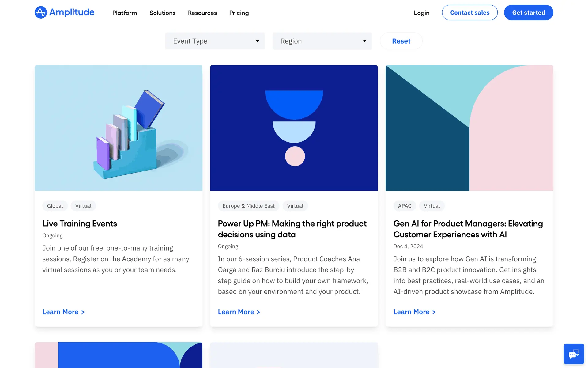Open the Solutions menu
588x368 pixels.
162,13
